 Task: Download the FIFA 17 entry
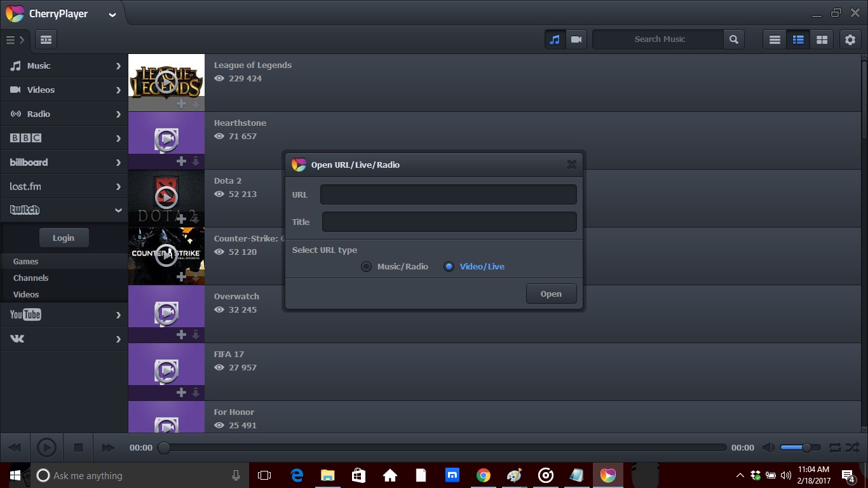[x=196, y=393]
